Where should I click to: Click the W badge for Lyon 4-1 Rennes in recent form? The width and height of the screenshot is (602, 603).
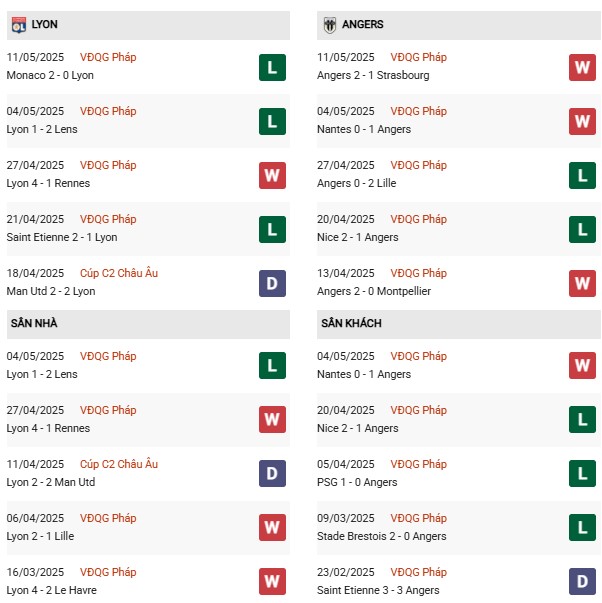272,176
